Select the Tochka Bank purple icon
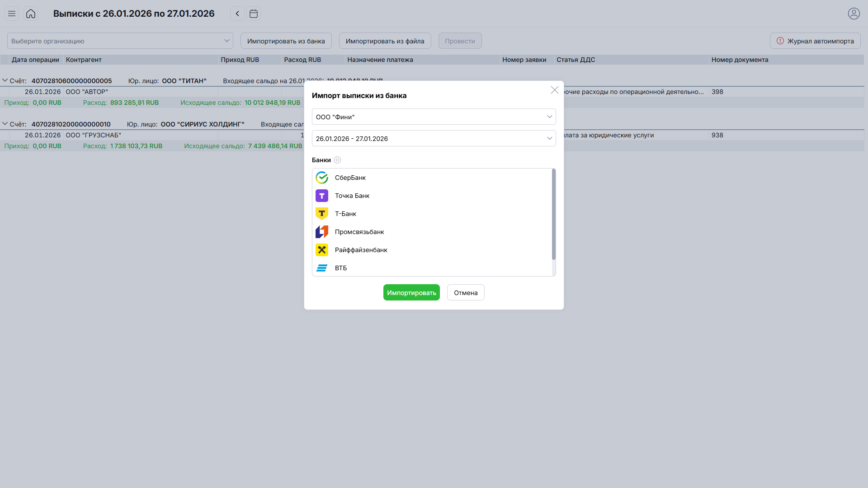868x488 pixels. [321, 196]
